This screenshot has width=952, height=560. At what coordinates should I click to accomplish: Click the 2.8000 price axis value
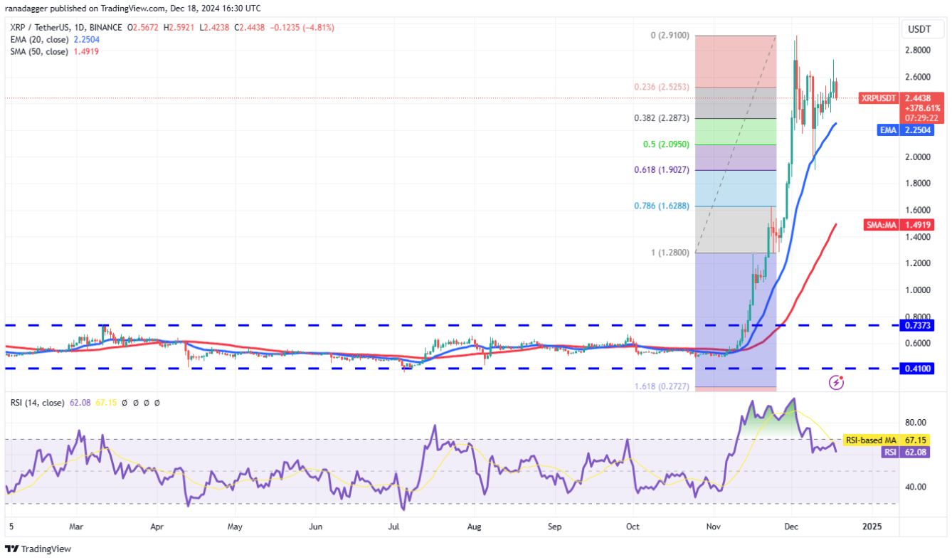[x=919, y=50]
